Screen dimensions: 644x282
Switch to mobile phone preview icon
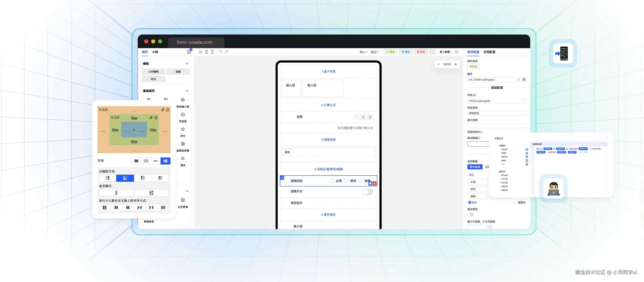[x=212, y=52]
